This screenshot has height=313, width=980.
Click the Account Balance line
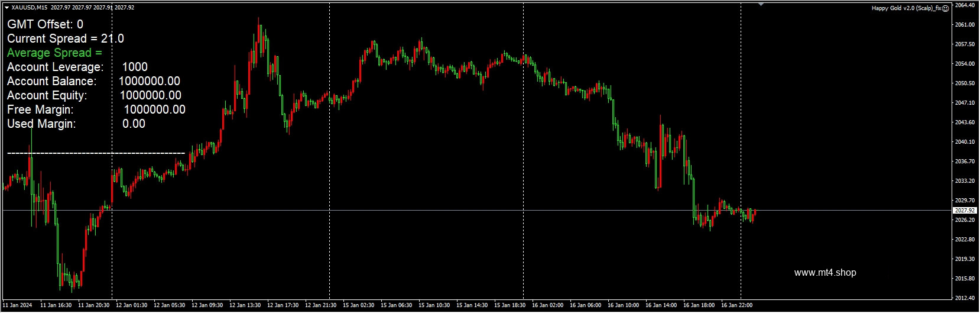click(93, 81)
